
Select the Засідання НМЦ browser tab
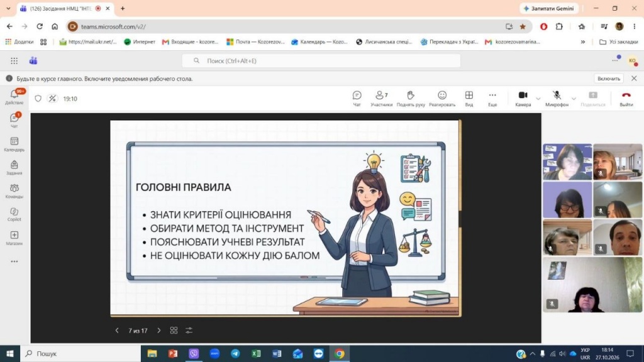pos(65,8)
